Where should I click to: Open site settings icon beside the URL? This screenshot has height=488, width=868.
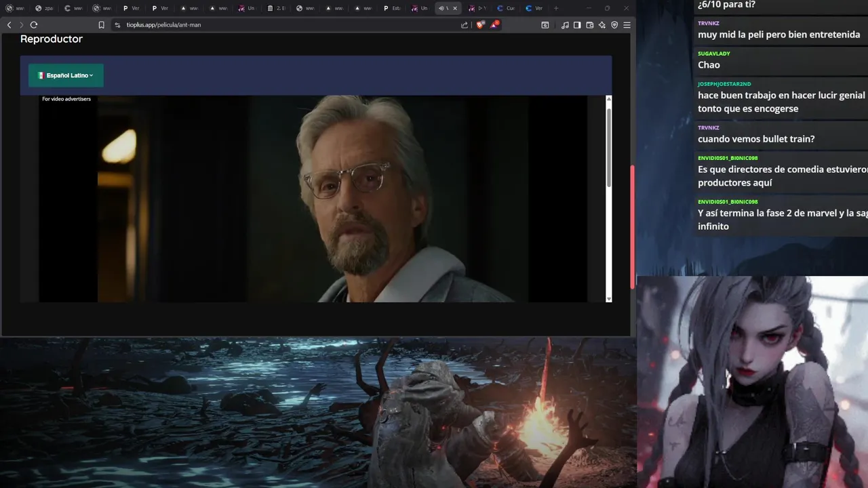pyautogui.click(x=117, y=25)
